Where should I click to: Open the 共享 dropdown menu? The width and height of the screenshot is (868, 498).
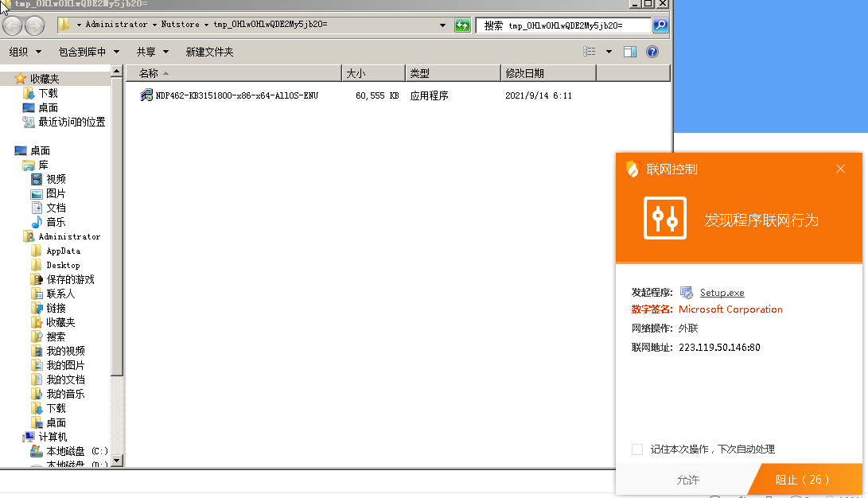coord(152,52)
